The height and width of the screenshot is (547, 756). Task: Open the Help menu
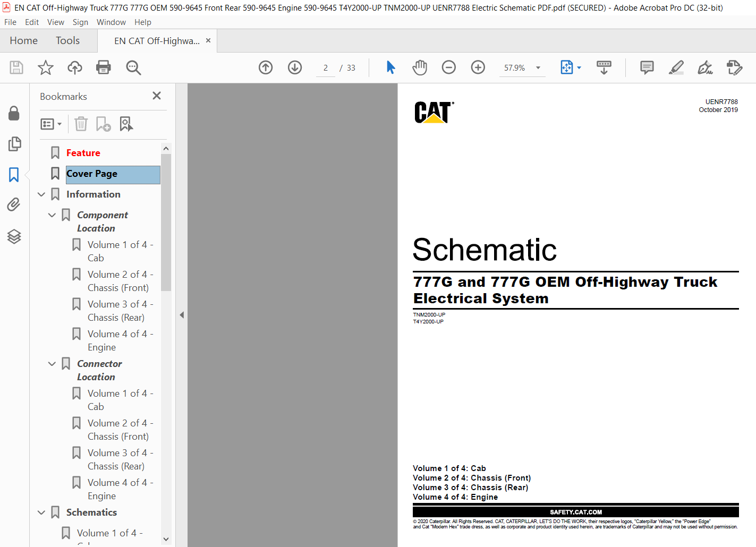tap(143, 22)
